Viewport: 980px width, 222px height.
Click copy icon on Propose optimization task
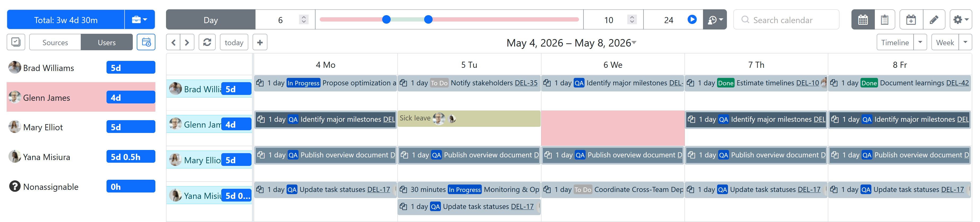click(x=260, y=83)
